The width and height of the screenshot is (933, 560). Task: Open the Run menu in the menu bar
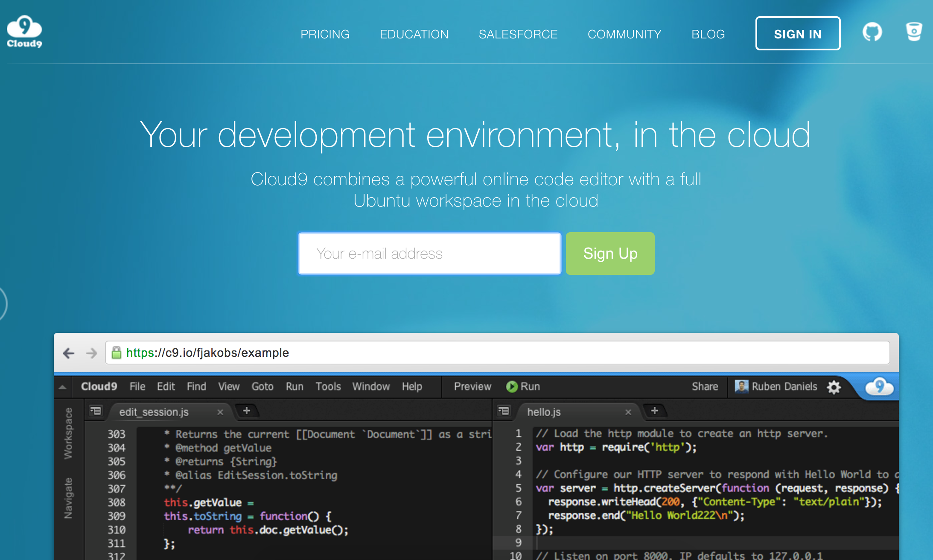click(294, 386)
